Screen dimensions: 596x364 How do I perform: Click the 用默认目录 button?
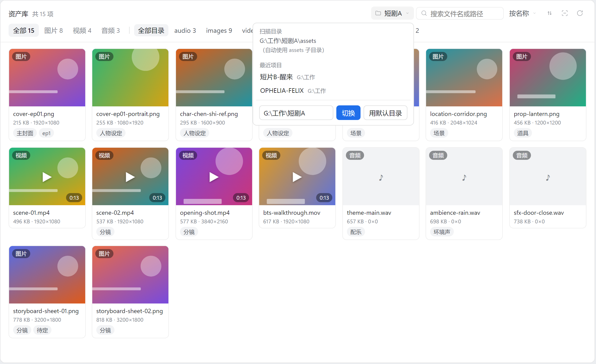385,113
